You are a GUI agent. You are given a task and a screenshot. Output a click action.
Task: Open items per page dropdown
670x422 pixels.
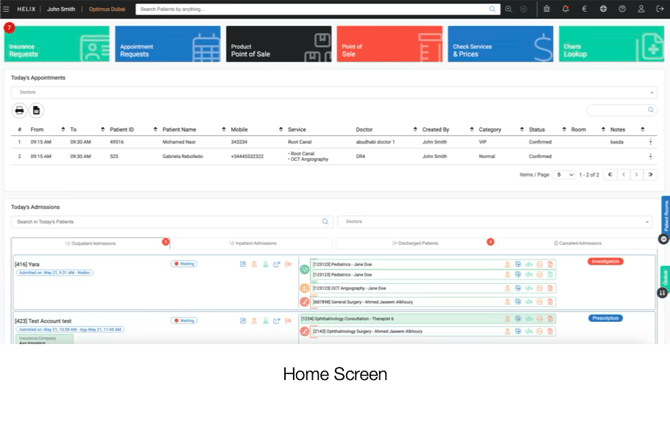point(564,174)
